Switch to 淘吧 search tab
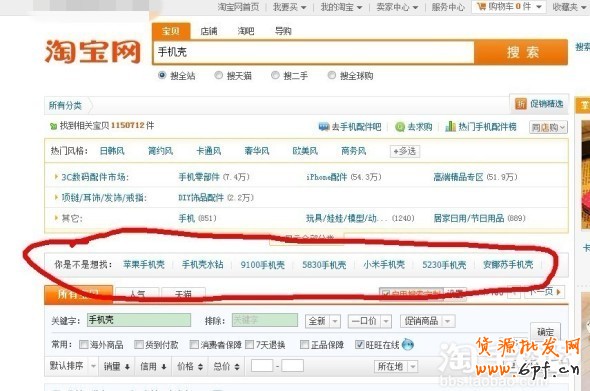Screen dimensions: 590x391 [x=246, y=31]
